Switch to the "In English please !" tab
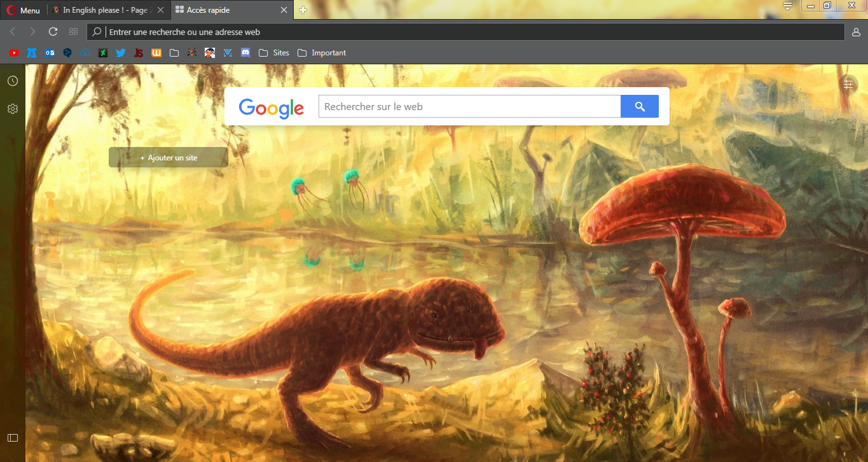 pos(102,10)
